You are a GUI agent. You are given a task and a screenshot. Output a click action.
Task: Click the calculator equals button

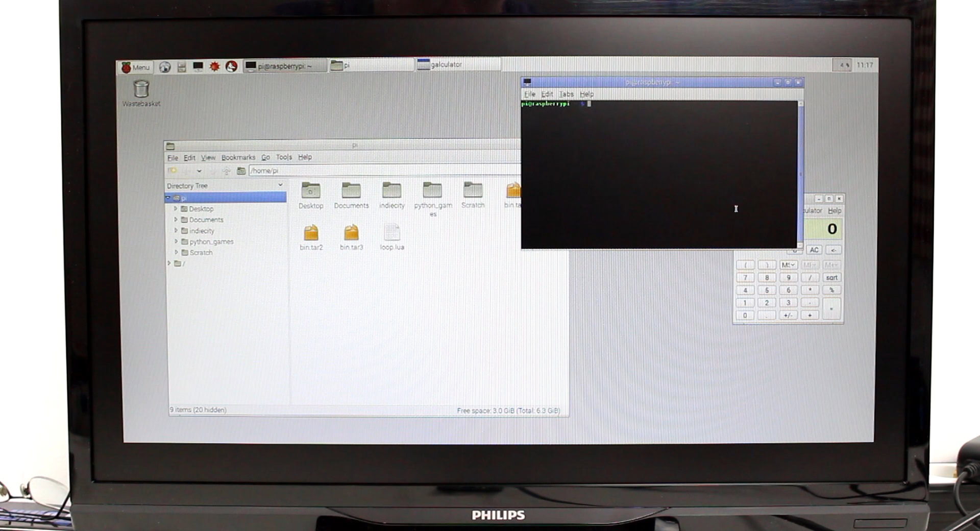(x=831, y=309)
